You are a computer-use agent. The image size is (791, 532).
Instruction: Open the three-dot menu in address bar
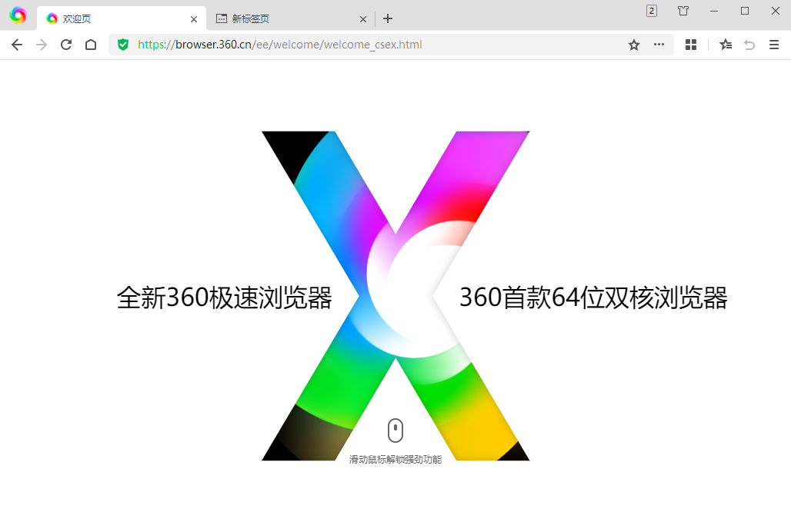coord(659,45)
